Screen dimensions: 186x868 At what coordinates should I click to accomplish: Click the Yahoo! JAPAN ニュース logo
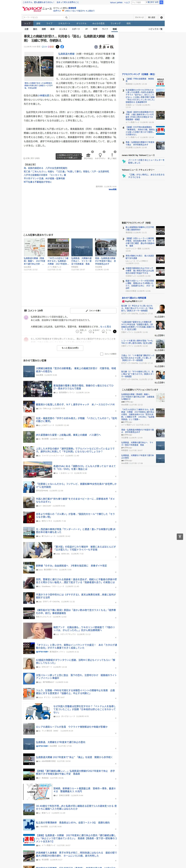coord(37,9)
